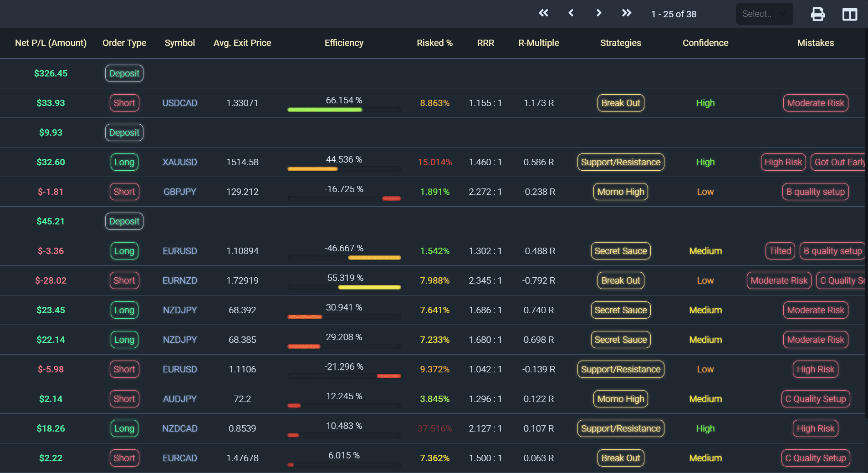The width and height of the screenshot is (868, 473).
Task: Click the R-Multiple column header
Action: tap(538, 43)
